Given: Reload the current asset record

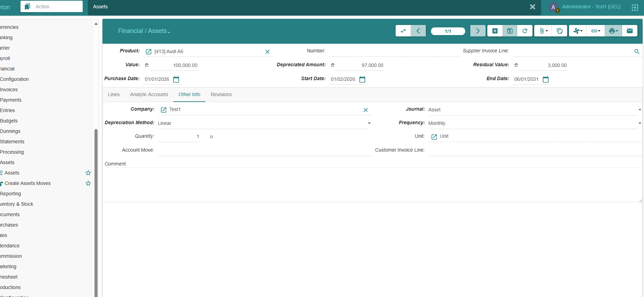Looking at the screenshot, I should pyautogui.click(x=525, y=31).
